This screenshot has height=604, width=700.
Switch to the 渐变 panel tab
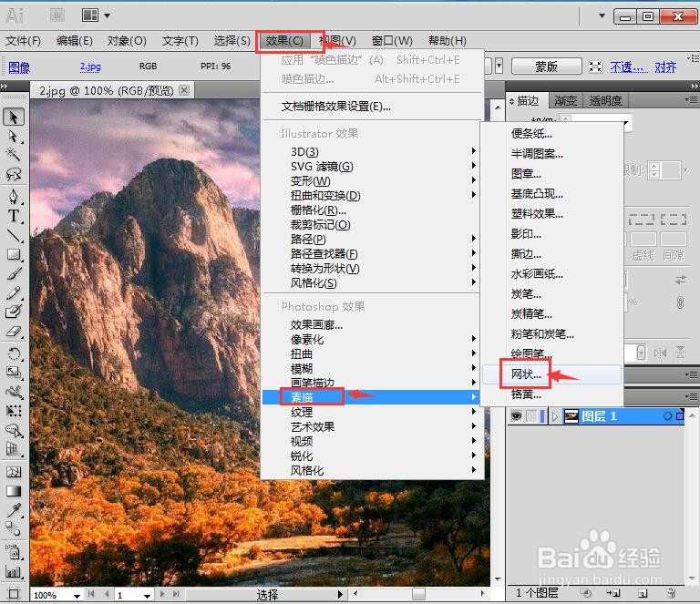pyautogui.click(x=565, y=101)
